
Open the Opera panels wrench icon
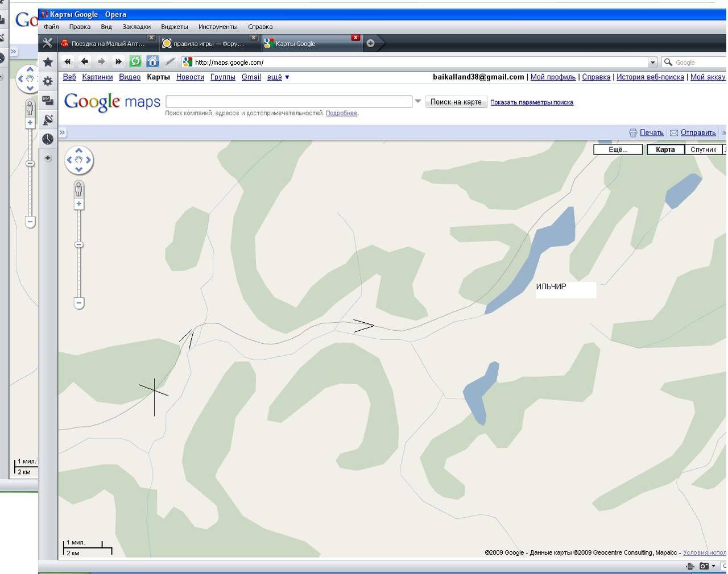click(48, 43)
